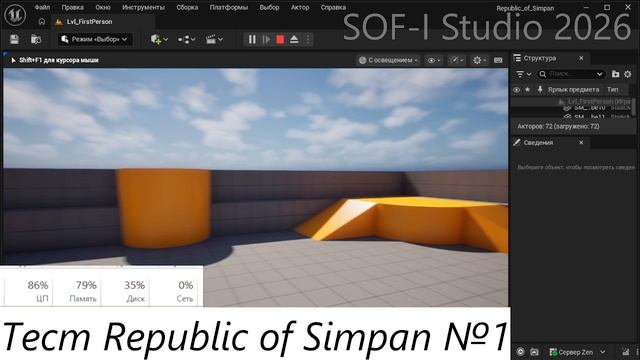Click the viewport speed gauge icon

(454, 60)
